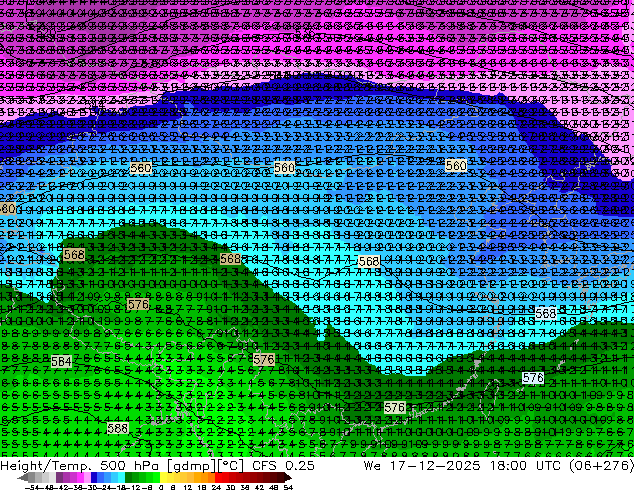Click the dark maroon right arrow end of legend

point(287,478)
